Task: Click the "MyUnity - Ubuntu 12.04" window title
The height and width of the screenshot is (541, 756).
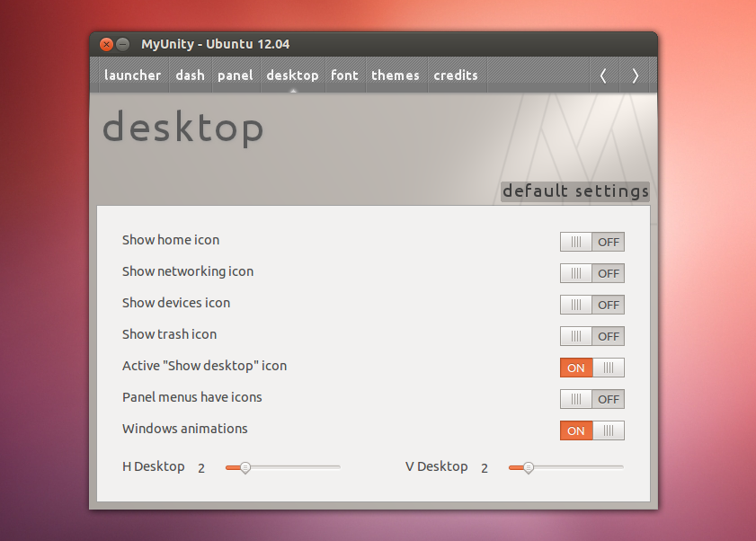Action: [215, 44]
